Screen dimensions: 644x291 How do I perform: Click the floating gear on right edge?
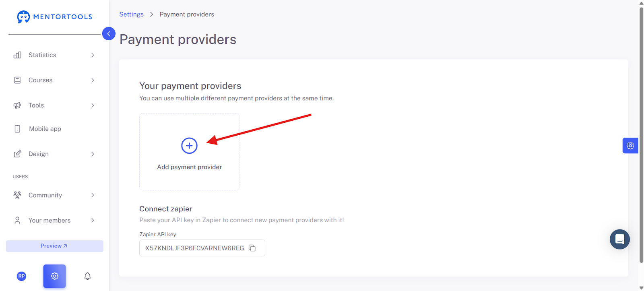click(x=630, y=146)
